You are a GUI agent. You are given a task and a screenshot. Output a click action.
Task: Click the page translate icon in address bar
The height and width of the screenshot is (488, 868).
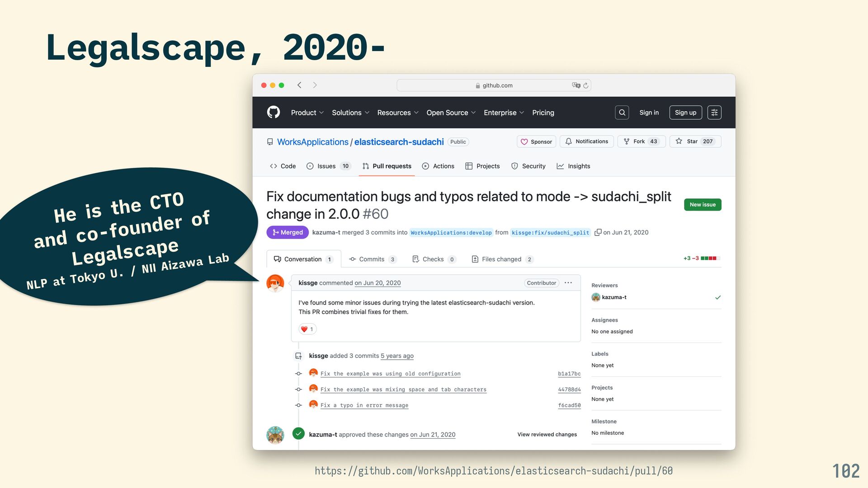[576, 85]
